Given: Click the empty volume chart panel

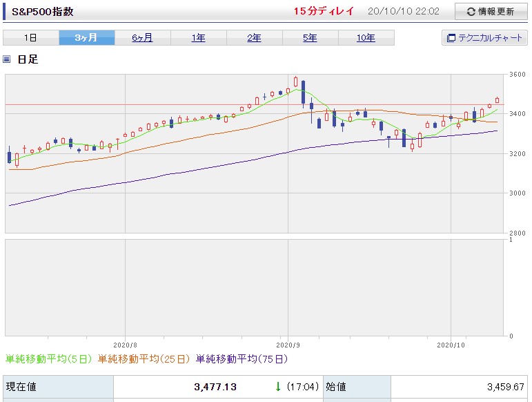Looking at the screenshot, I should (x=254, y=287).
